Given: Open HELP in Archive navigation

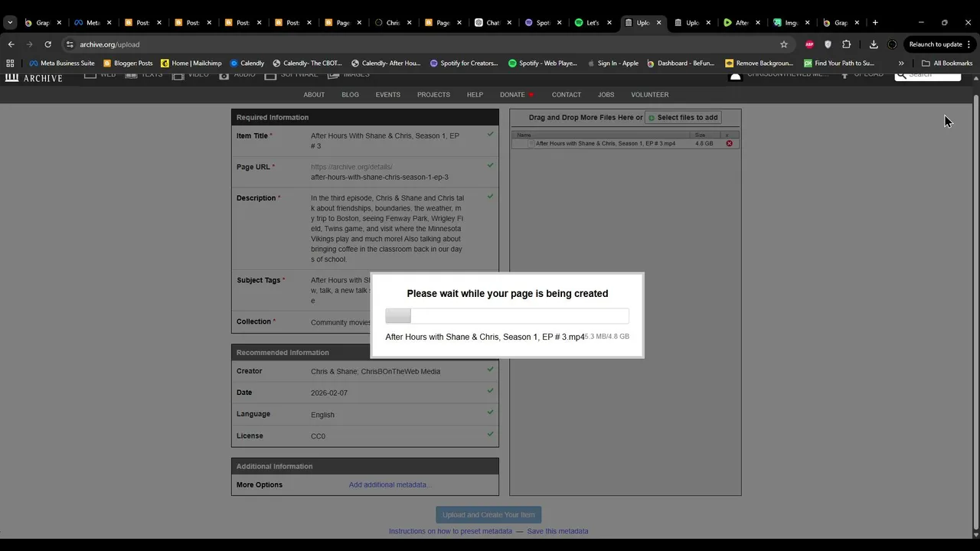Looking at the screenshot, I should [475, 95].
